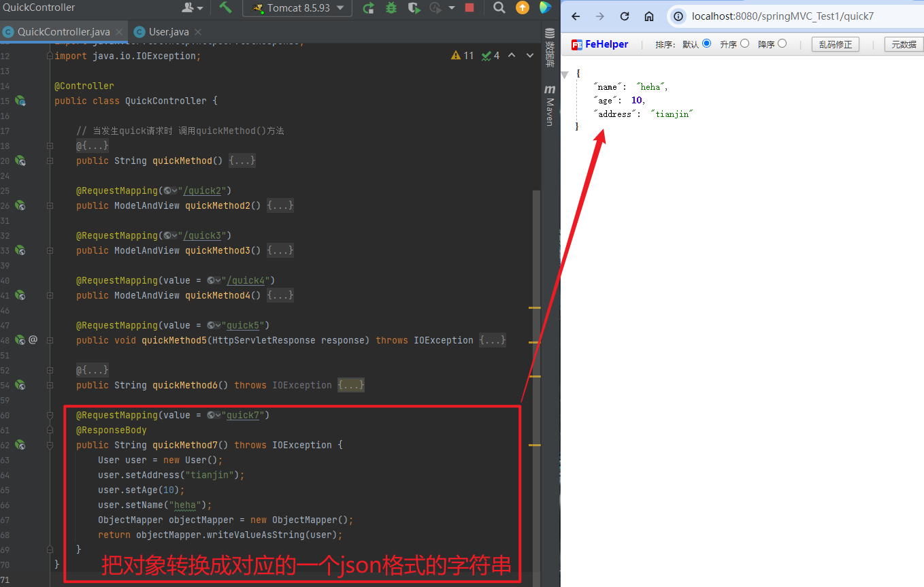Open the Database tool window

(x=550, y=48)
